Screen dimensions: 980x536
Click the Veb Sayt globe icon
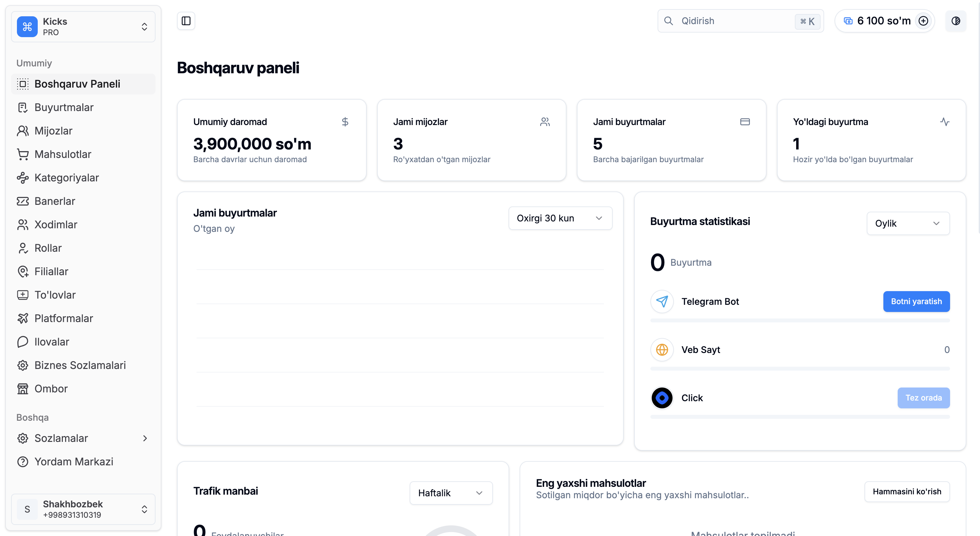[x=662, y=349]
